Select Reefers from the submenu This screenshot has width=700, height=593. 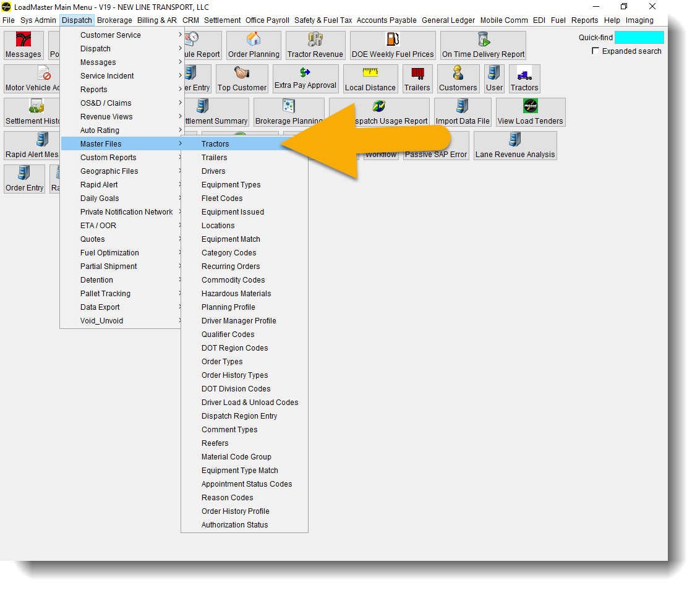coord(244,443)
